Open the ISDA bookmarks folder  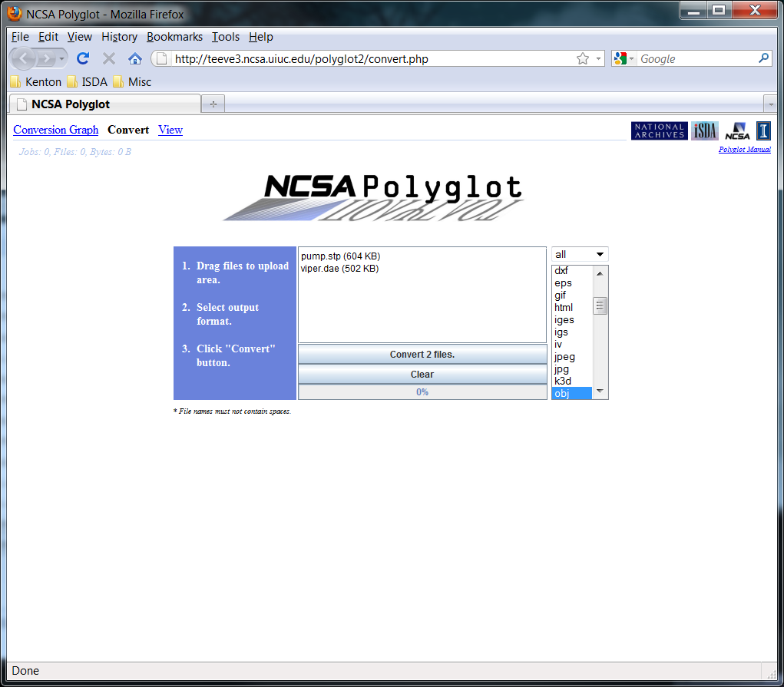tap(88, 81)
